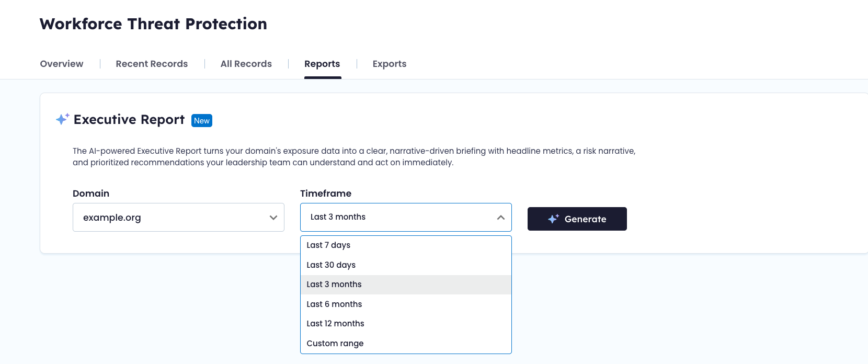This screenshot has height=364, width=868.
Task: Click the Domain field label
Action: (x=91, y=194)
